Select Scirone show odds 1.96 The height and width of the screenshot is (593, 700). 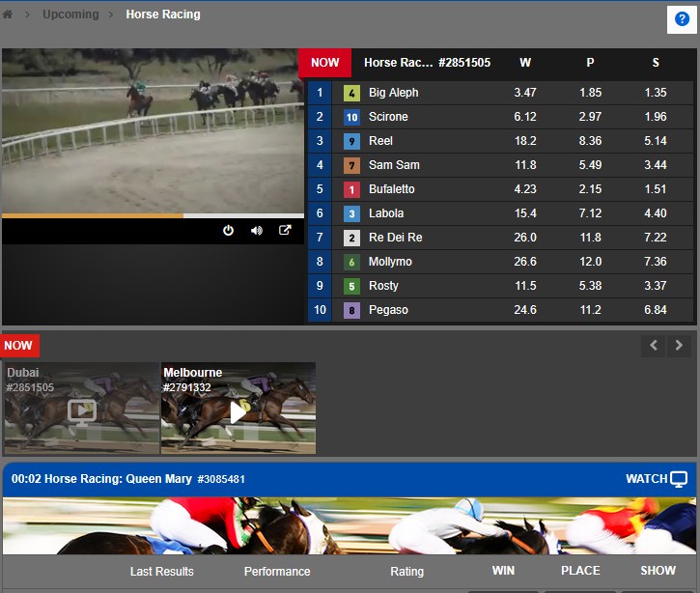(656, 117)
